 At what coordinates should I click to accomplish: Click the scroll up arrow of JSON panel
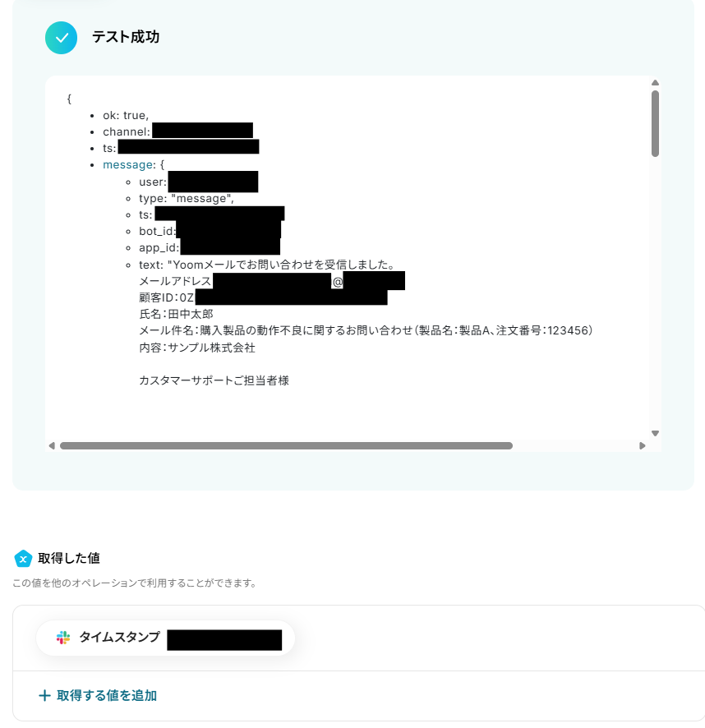[656, 83]
